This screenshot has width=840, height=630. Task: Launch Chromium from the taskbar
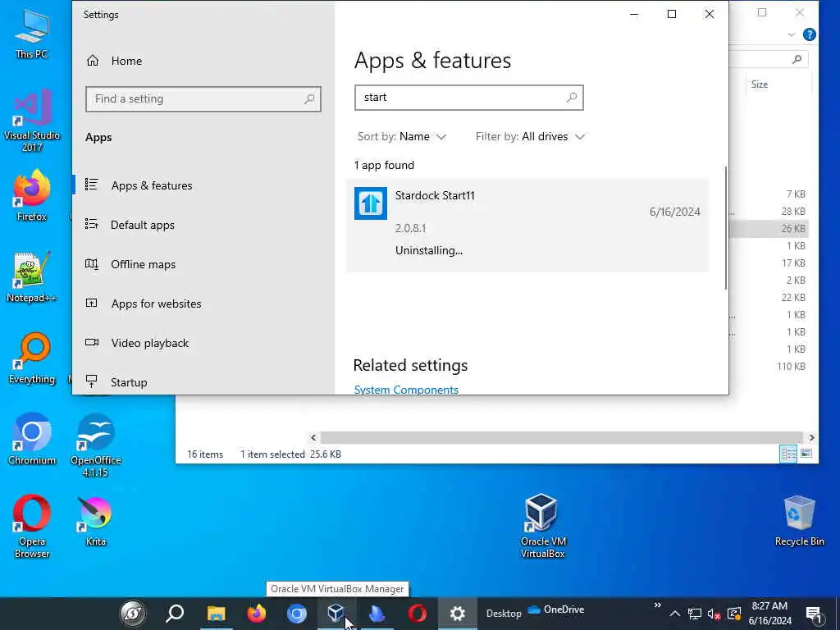[296, 614]
